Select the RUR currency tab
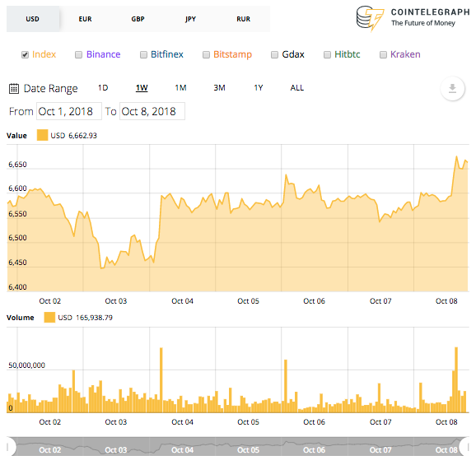 pos(244,19)
